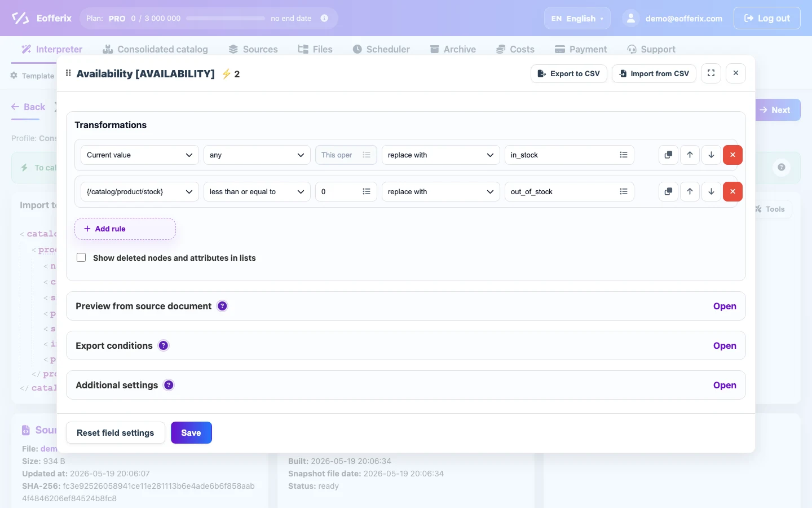The image size is (812, 508).
Task: Enable Show deleted nodes and attributes in lists
Action: click(81, 257)
